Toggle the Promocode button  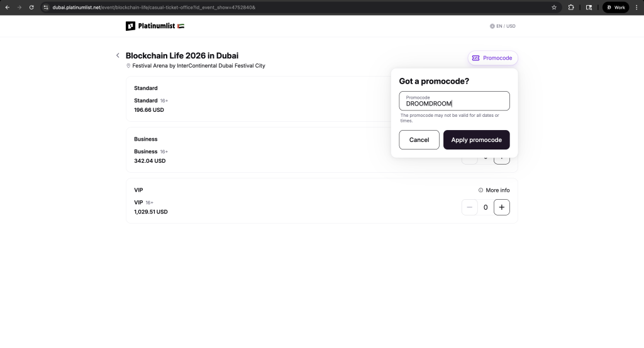tap(492, 58)
